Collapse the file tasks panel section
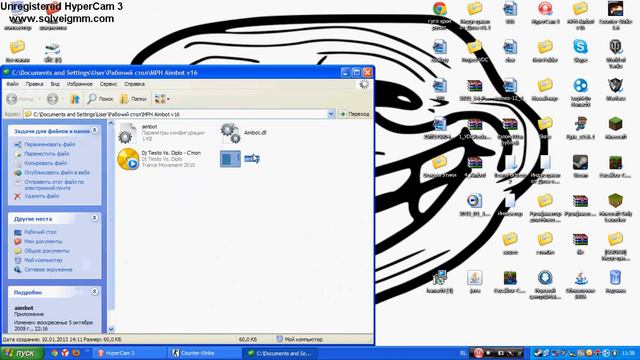Image resolution: width=640 pixels, height=360 pixels. click(94, 131)
